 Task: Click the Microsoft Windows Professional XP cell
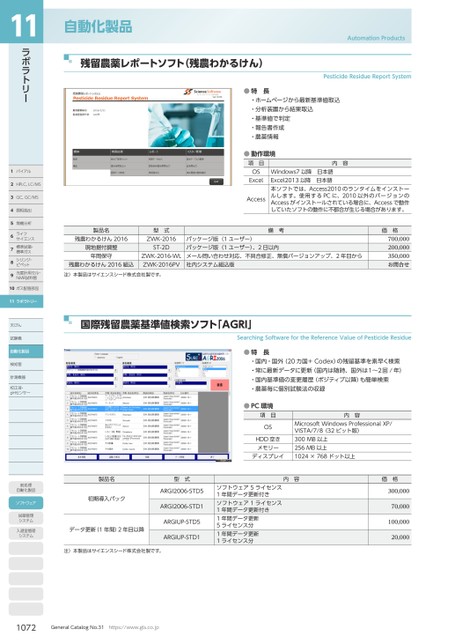[352, 427]
